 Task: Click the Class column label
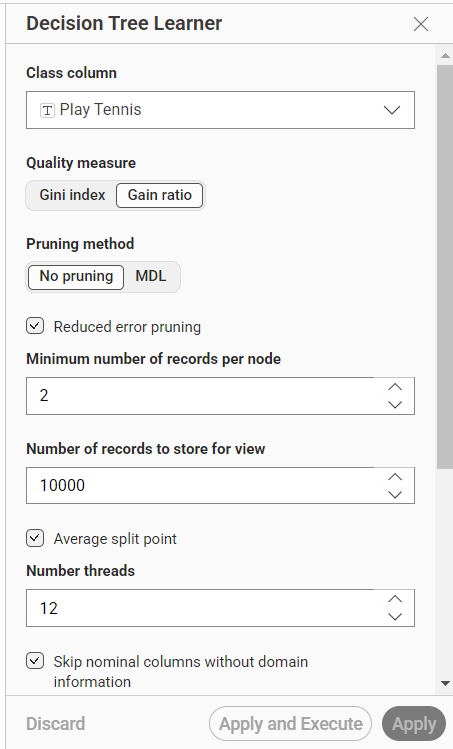71,73
